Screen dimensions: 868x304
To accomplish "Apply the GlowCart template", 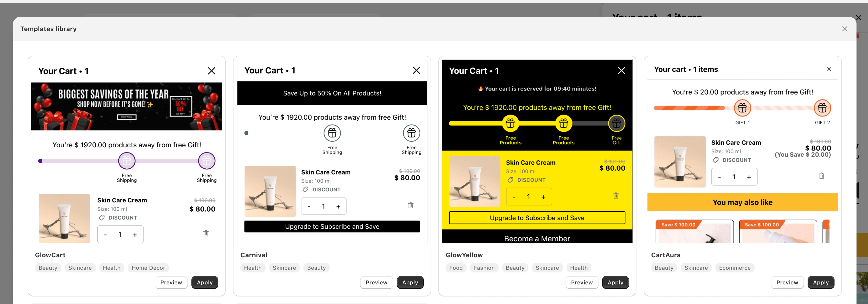I will pyautogui.click(x=205, y=282).
